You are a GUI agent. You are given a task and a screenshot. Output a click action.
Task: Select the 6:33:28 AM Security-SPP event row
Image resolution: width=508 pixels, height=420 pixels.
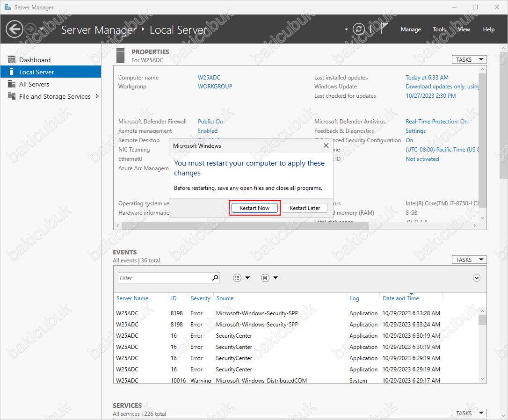click(x=296, y=313)
